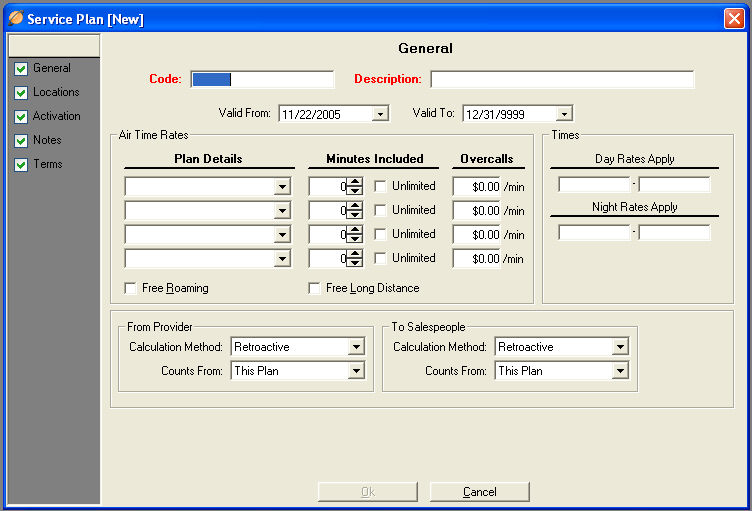Increase first row Minutes Included with up arrow
This screenshot has width=752, height=511.
354,182
